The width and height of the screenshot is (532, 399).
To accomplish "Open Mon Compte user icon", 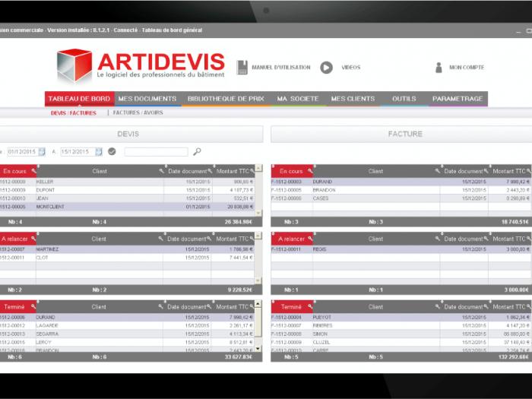I will (x=439, y=67).
